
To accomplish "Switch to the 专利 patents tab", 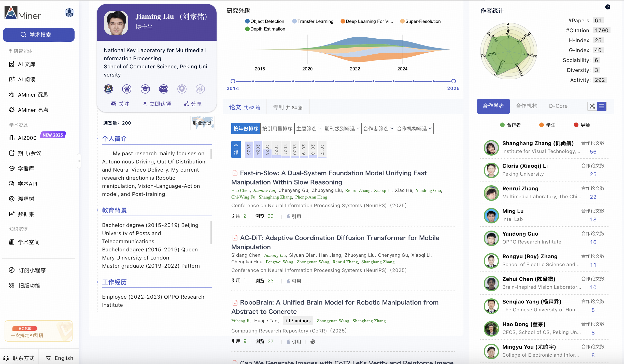I will click(288, 108).
